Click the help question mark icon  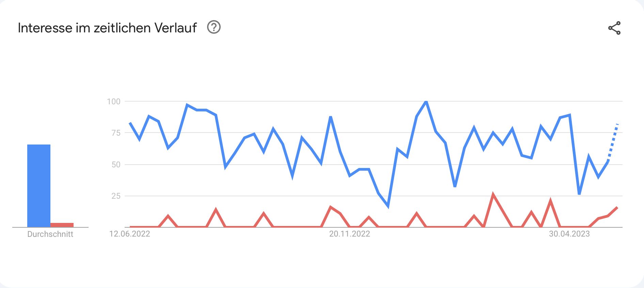click(214, 27)
